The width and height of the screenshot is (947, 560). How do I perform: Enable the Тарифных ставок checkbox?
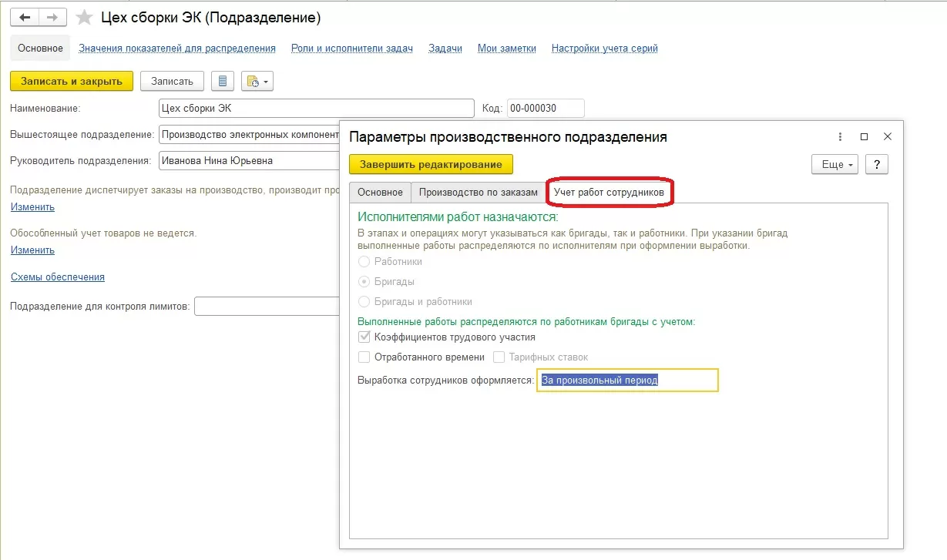pyautogui.click(x=499, y=357)
